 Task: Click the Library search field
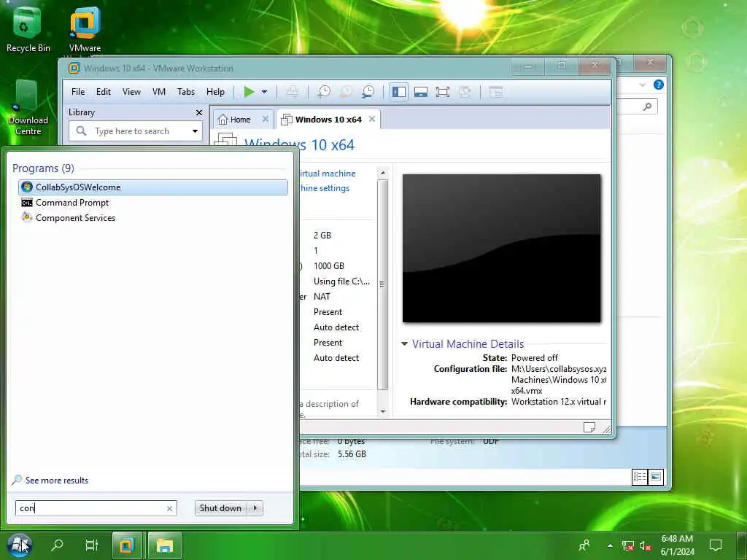coord(136,131)
